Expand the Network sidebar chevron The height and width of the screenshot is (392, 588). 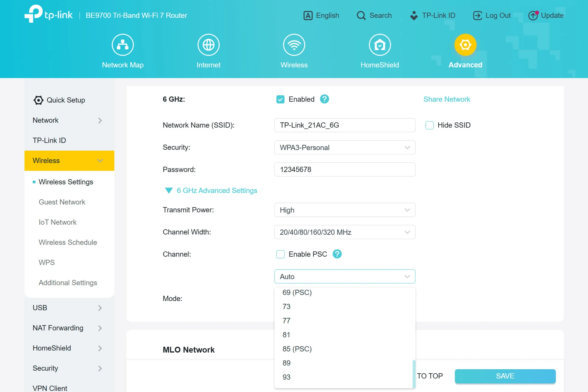[100, 121]
